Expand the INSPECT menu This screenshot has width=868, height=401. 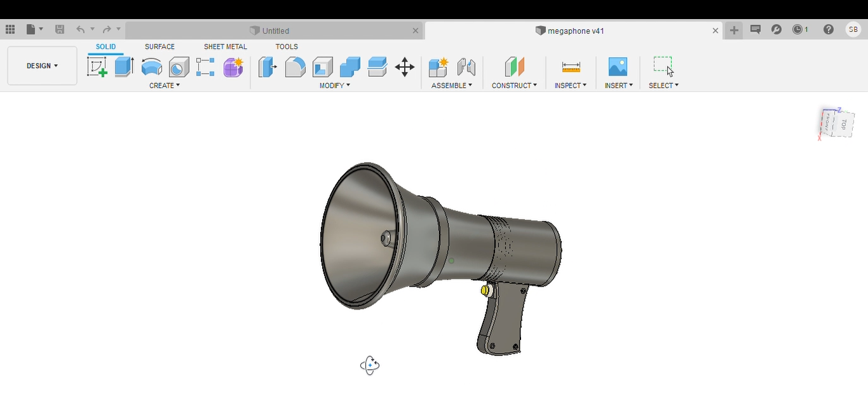[x=571, y=85]
